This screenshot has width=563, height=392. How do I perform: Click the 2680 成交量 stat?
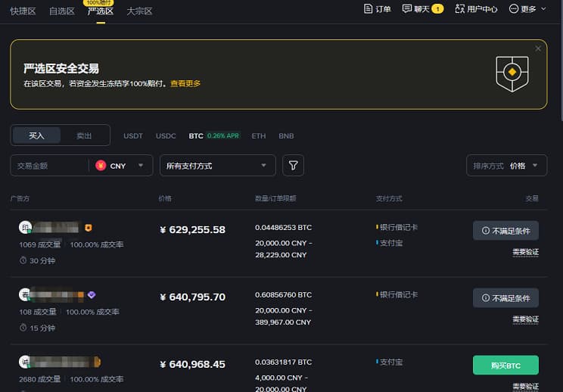pyautogui.click(x=39, y=379)
